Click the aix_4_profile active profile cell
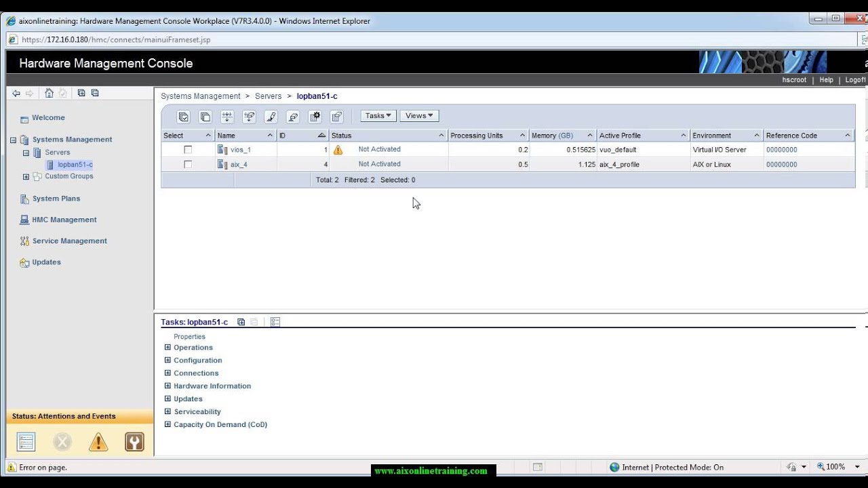This screenshot has height=488, width=868. [619, 165]
